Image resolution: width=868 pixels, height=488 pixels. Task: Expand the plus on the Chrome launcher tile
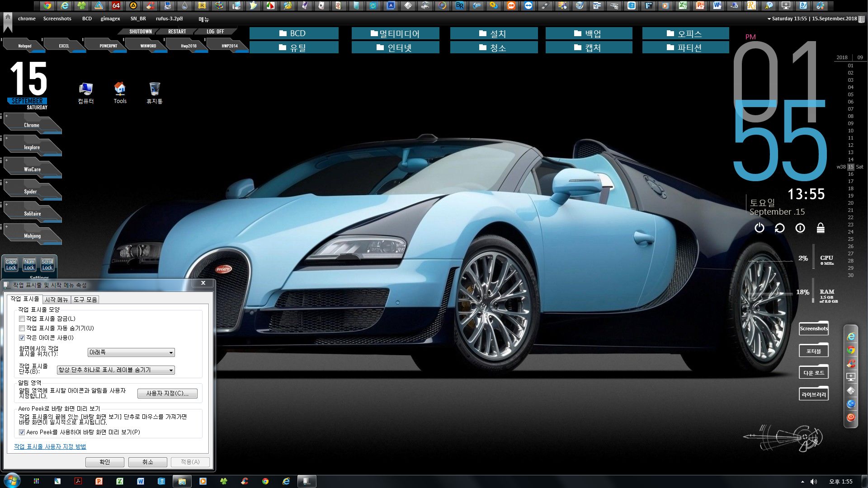pyautogui.click(x=6, y=116)
